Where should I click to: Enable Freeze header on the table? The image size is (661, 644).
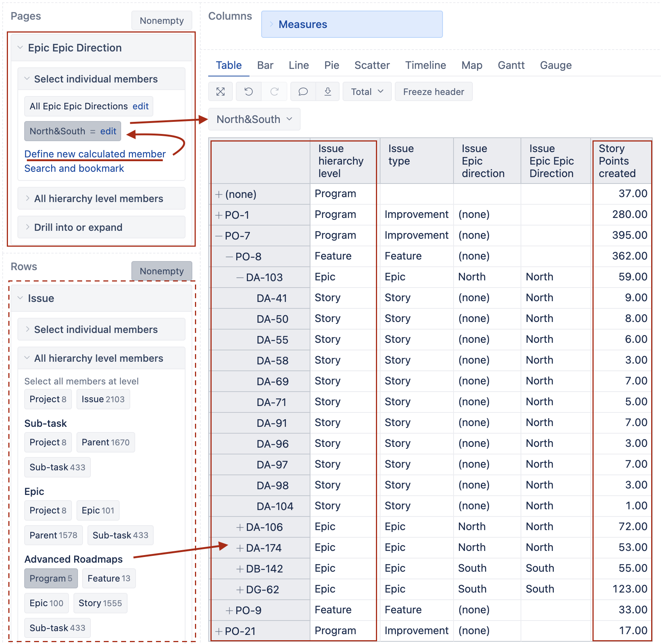[x=433, y=91]
